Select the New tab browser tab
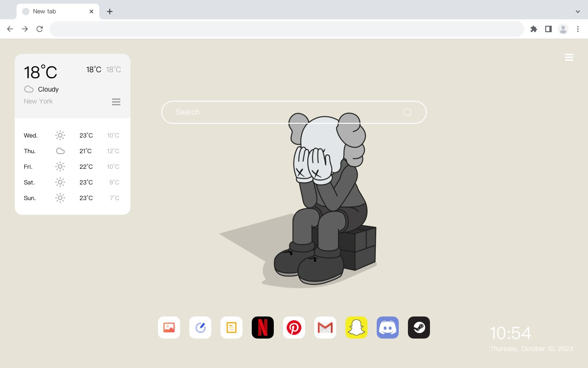 [x=58, y=11]
